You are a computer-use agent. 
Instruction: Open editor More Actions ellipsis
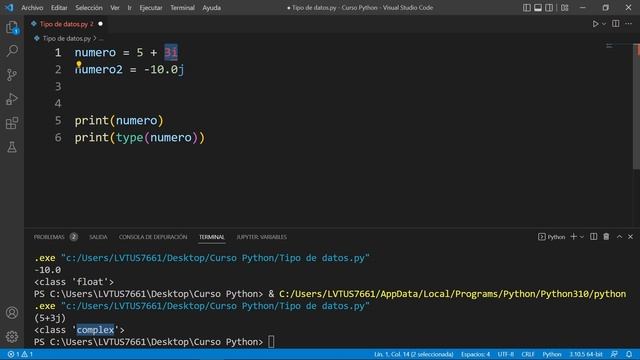click(x=629, y=24)
